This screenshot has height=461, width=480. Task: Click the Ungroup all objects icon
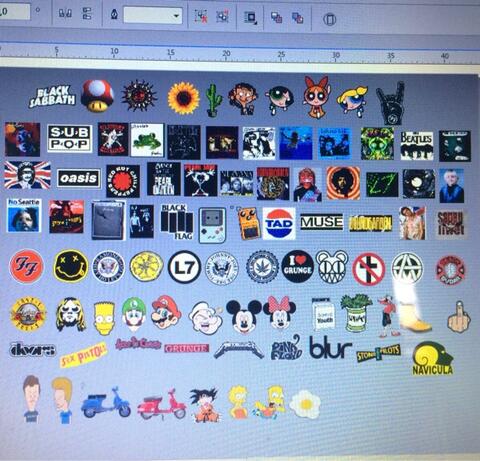[x=222, y=16]
